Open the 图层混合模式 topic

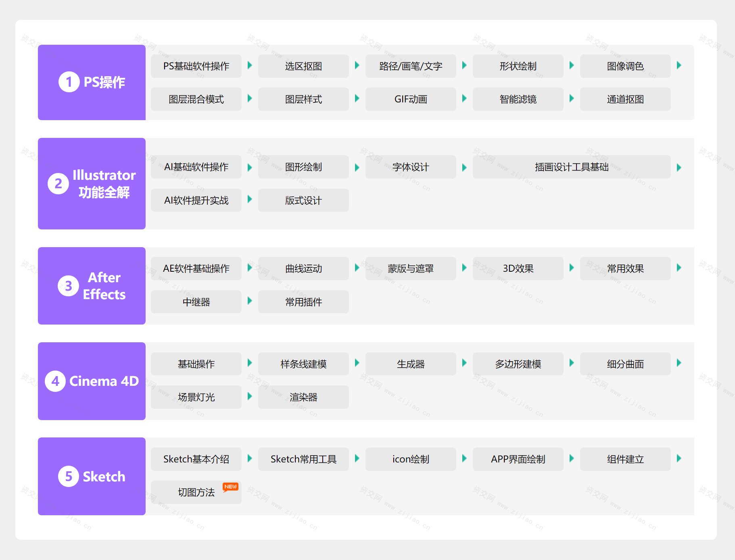coord(196,99)
